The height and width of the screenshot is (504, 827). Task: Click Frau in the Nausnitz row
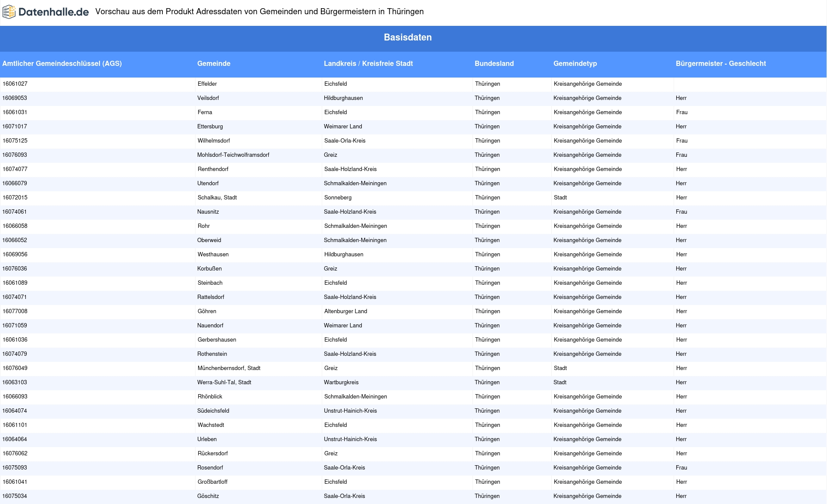(681, 212)
